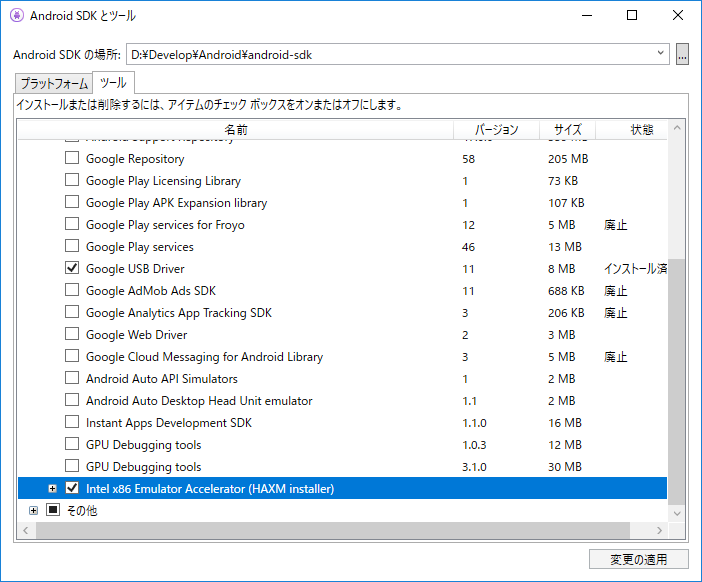Viewport: 702px width, 582px height.
Task: Click 廃止 status in Google Cloud Messaging row
Action: pyautogui.click(x=616, y=357)
